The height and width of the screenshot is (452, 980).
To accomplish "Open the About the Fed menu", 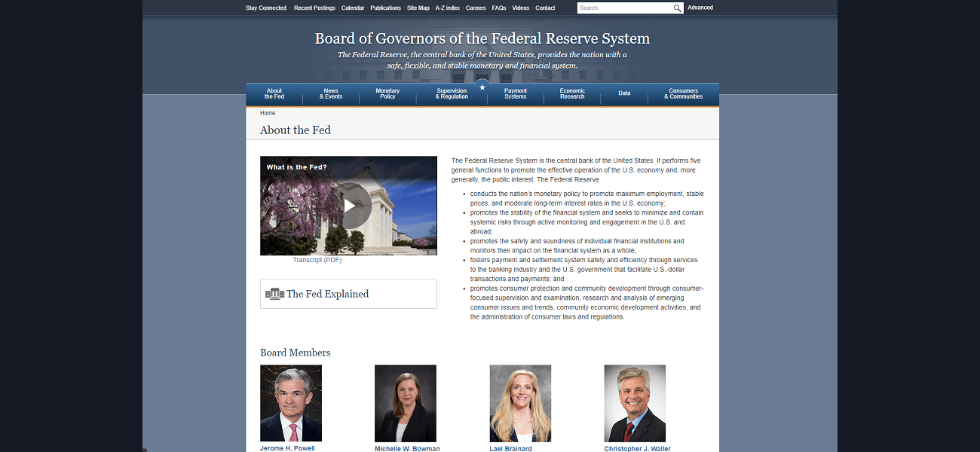I will click(x=274, y=94).
